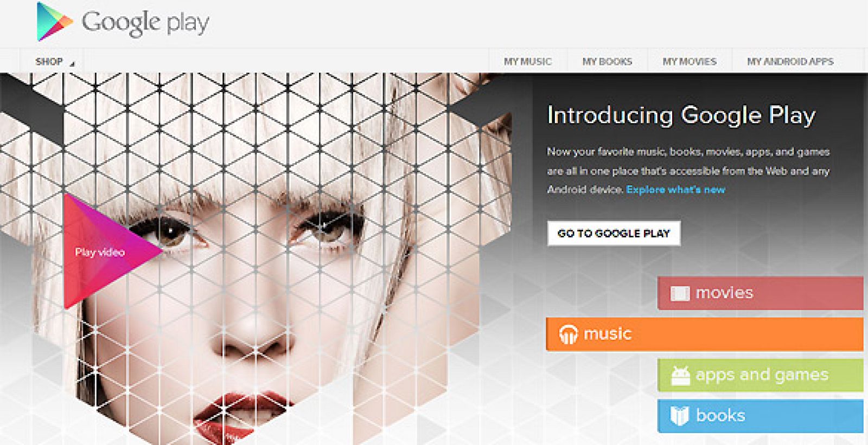Click the movies film icon
The height and width of the screenshot is (445, 868).
(680, 293)
